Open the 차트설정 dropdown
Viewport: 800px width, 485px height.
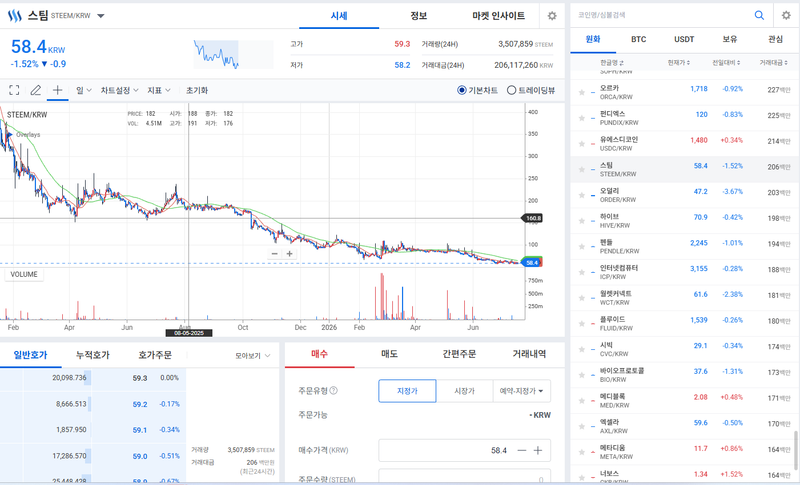119,90
